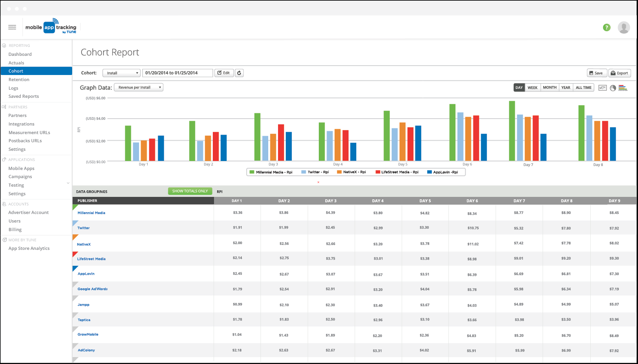The image size is (638, 364).
Task: Open the Twitter publisher link
Action: pos(84,228)
